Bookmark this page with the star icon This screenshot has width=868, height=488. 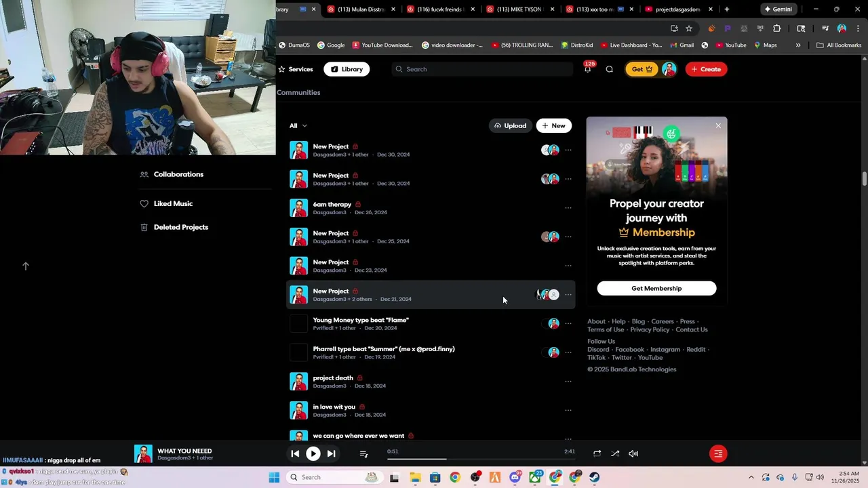point(689,28)
